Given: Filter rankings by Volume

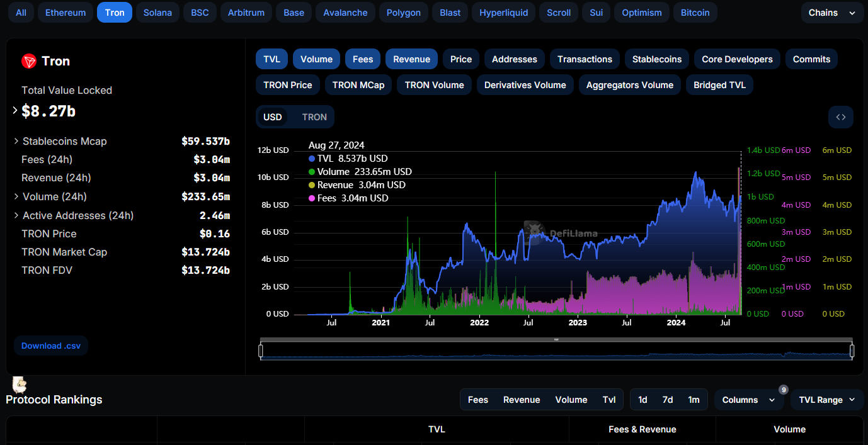Looking at the screenshot, I should (x=571, y=400).
